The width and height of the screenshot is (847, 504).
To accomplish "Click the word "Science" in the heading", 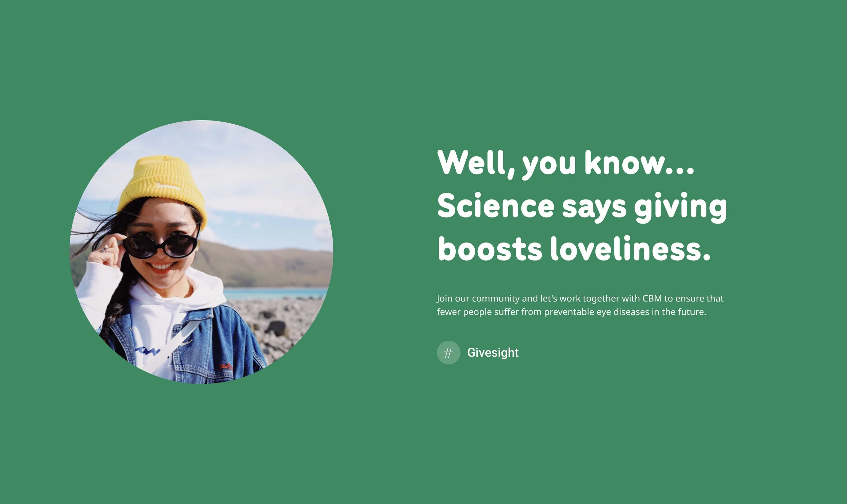I will coord(496,207).
